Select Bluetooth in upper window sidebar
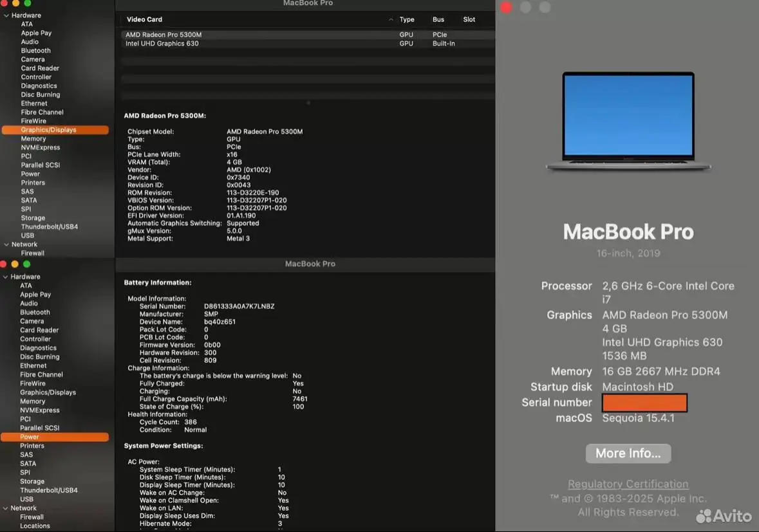This screenshot has height=532, width=759. tap(36, 51)
